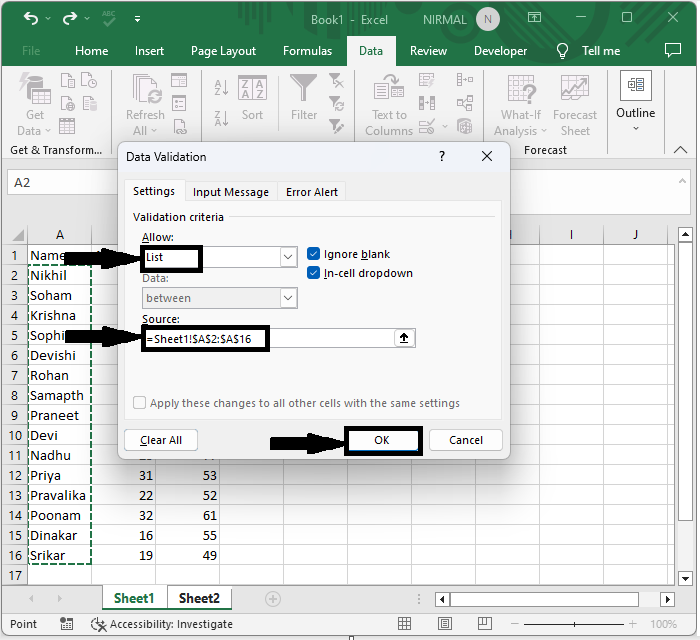Collapse the ribbon with the chevron
Image resolution: width=700 pixels, height=640 pixels.
[680, 150]
